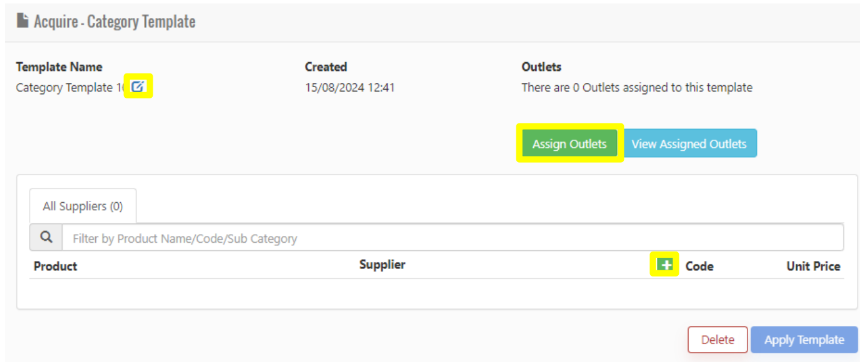Viewport: 863px width, 362px height.
Task: Sort by the Unit Price column header
Action: tap(813, 266)
